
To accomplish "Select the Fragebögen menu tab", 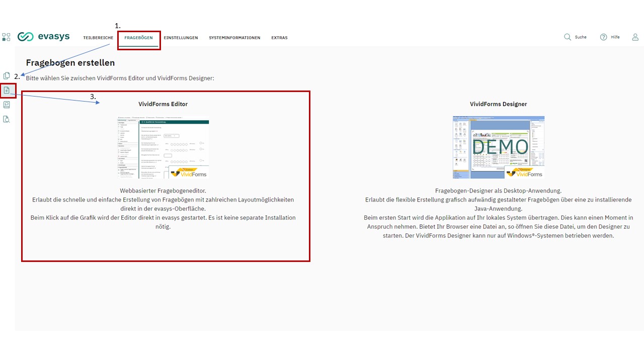I will (139, 38).
